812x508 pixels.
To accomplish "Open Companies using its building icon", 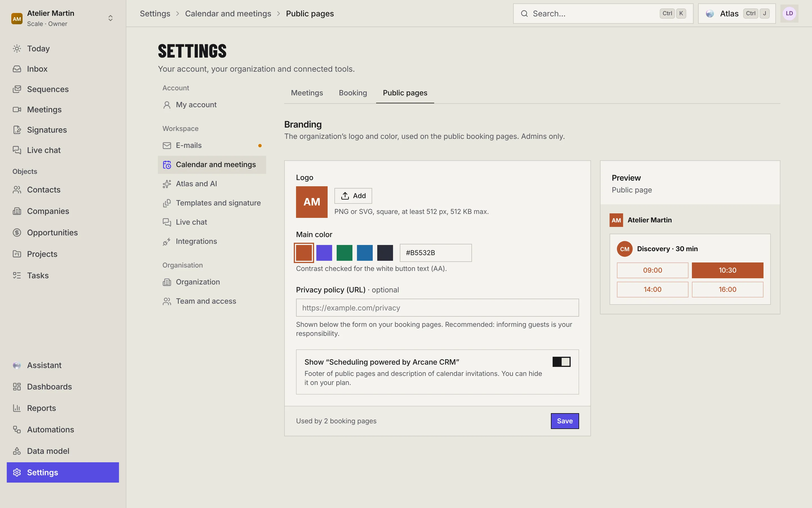I will tap(17, 211).
